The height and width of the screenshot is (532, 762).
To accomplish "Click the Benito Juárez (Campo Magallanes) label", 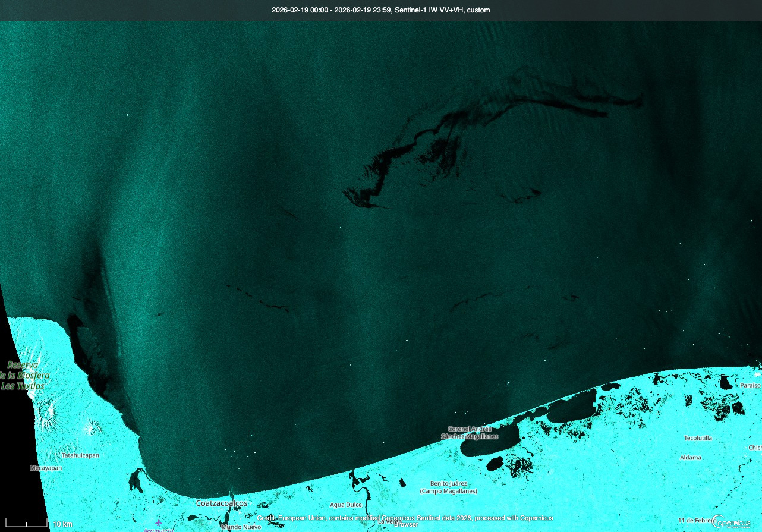I will pos(448,487).
